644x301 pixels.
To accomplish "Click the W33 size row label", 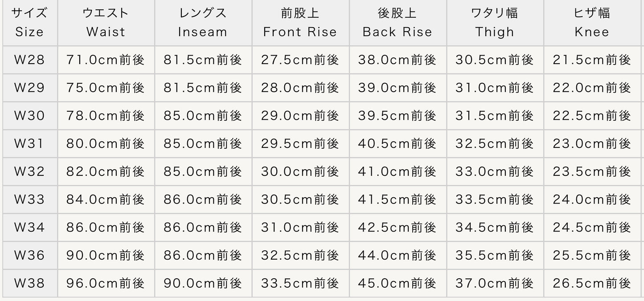I will pos(29,199).
